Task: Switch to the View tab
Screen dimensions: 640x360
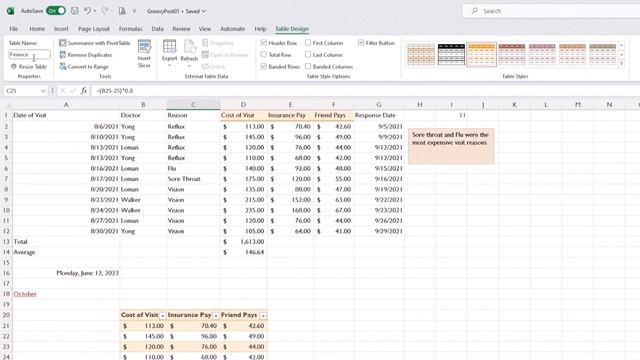Action: click(x=205, y=29)
